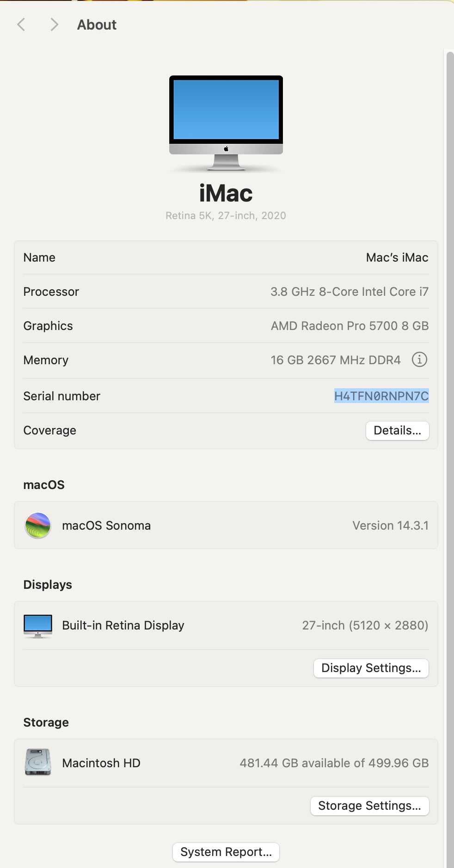Click the computer name Mac's iMac
This screenshot has width=454, height=868.
[x=397, y=257]
